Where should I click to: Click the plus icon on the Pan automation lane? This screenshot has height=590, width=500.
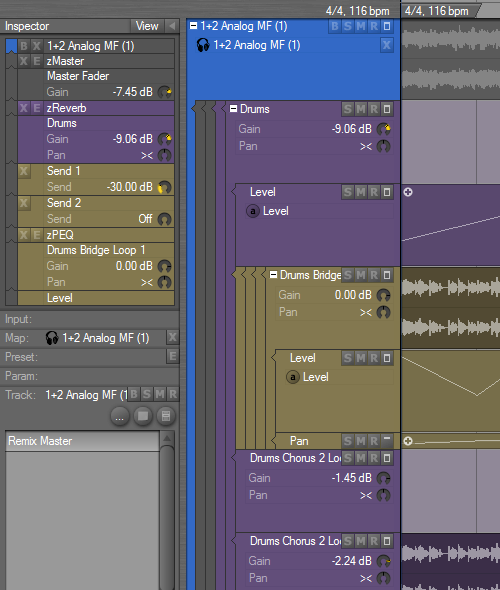[x=408, y=441]
